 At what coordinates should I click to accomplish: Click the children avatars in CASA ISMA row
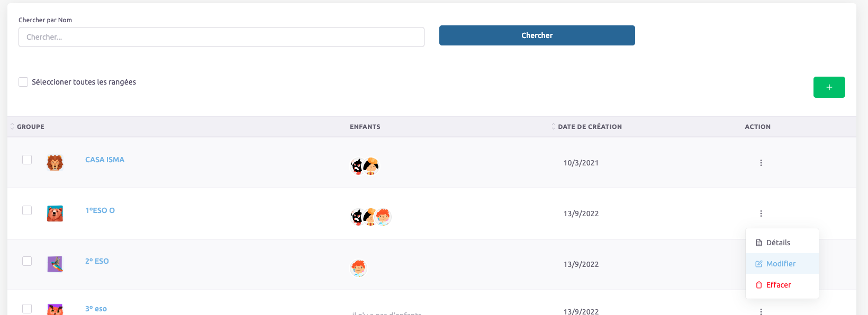click(365, 166)
